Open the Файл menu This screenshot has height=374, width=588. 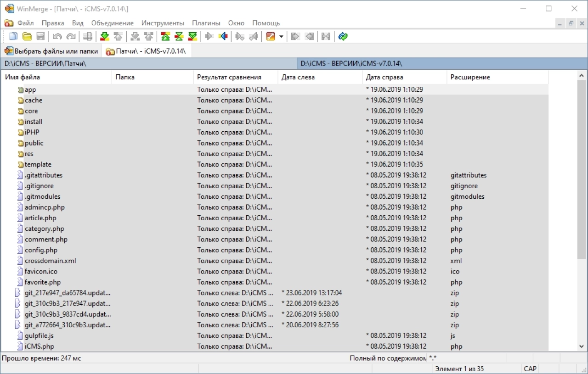(26, 23)
